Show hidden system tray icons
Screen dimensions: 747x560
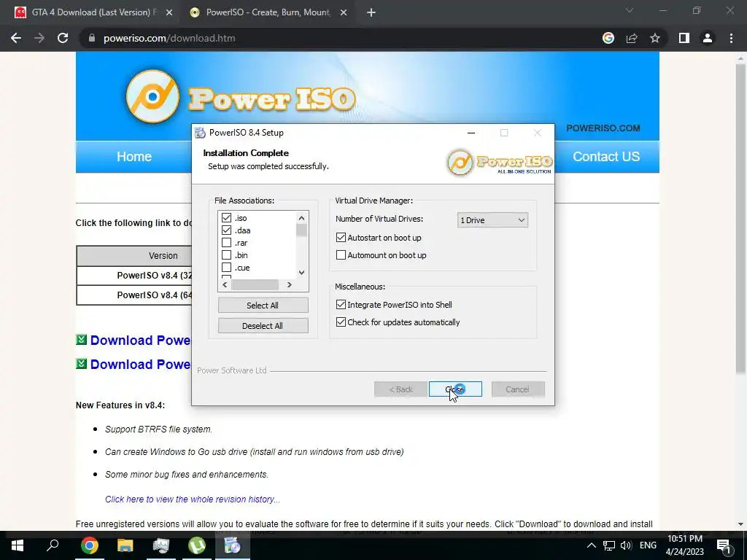[x=591, y=545]
